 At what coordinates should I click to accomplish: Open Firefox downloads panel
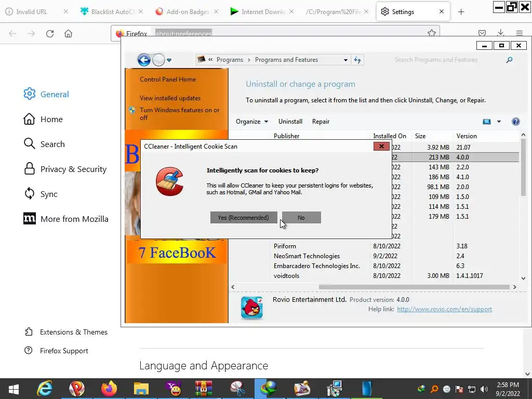click(x=500, y=33)
